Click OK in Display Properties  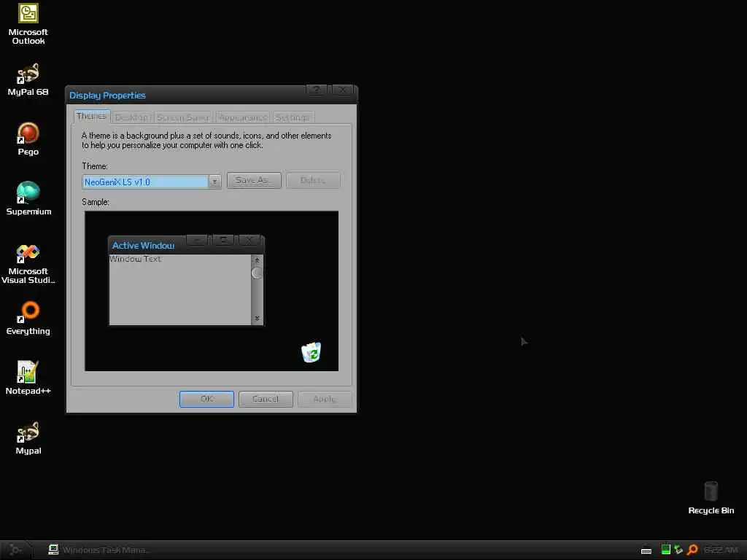(x=206, y=399)
